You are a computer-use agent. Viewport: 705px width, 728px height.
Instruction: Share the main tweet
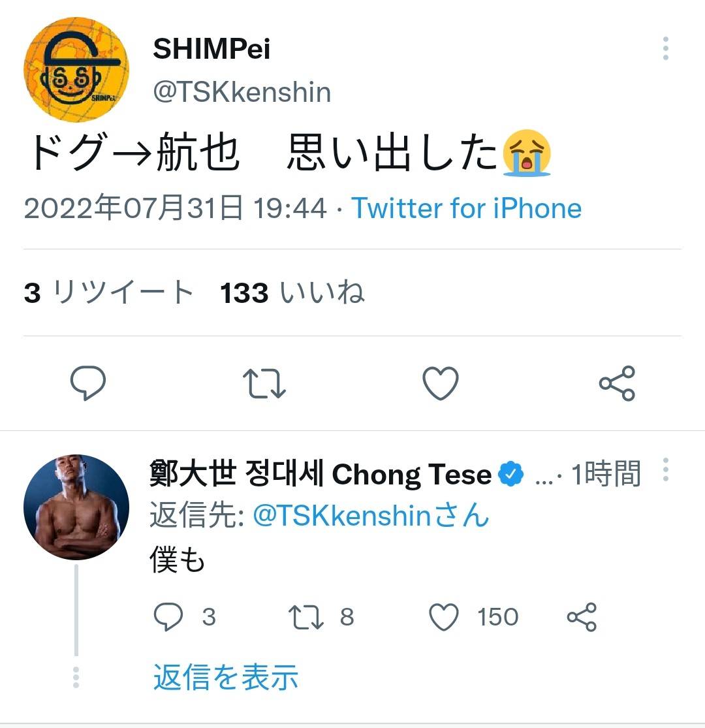tap(617, 383)
